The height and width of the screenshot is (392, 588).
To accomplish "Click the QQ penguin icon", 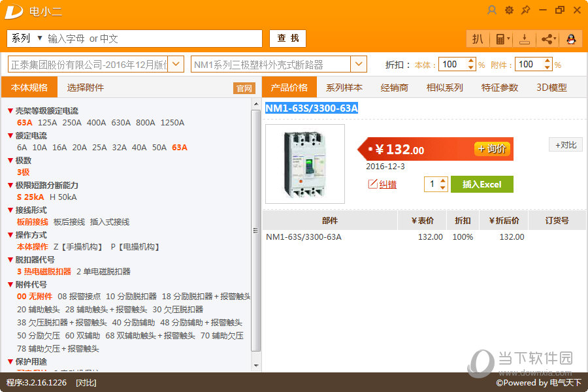I will [x=571, y=39].
